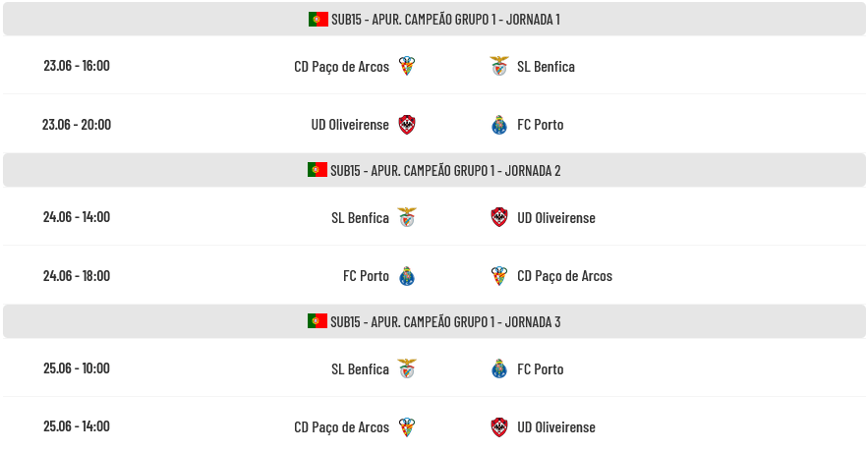Open CD Paço de Arcos link in Jornada 2
Screen dimensions: 868x452
click(x=564, y=276)
